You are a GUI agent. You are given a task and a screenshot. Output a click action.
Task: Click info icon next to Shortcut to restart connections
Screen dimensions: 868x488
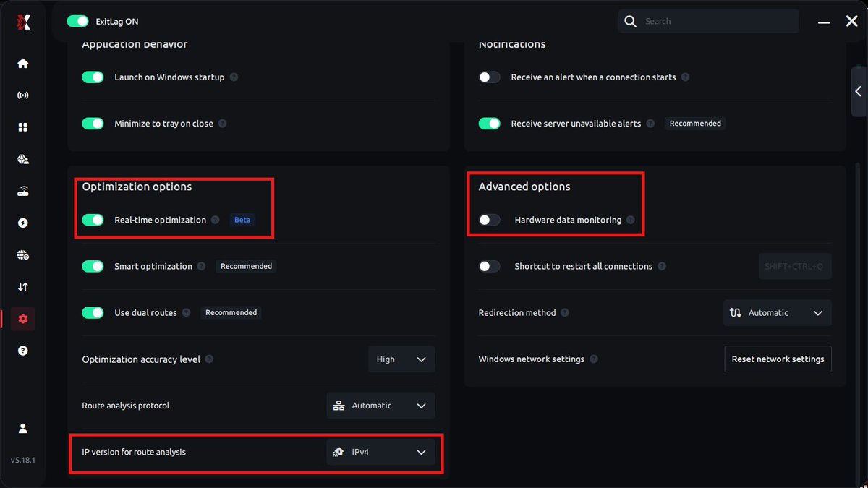662,266
